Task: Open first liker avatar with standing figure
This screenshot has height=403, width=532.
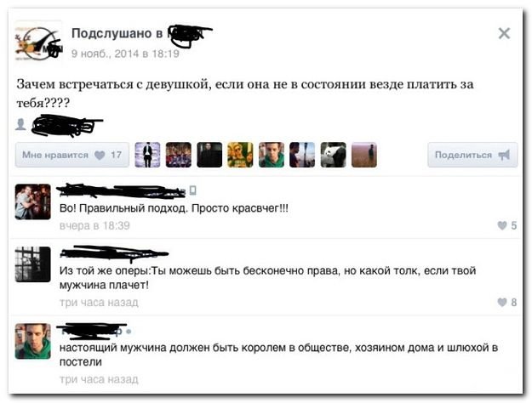Action: coord(147,155)
